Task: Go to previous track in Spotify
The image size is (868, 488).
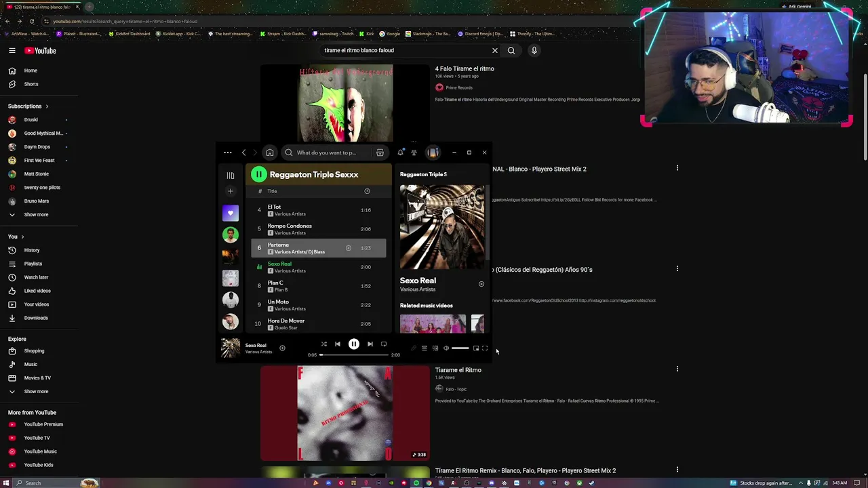Action: (338, 344)
